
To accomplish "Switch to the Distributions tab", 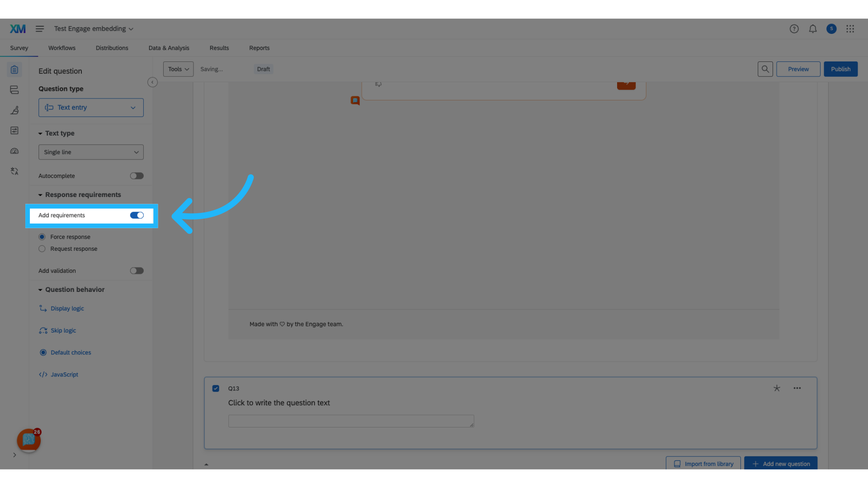I will pos(112,48).
